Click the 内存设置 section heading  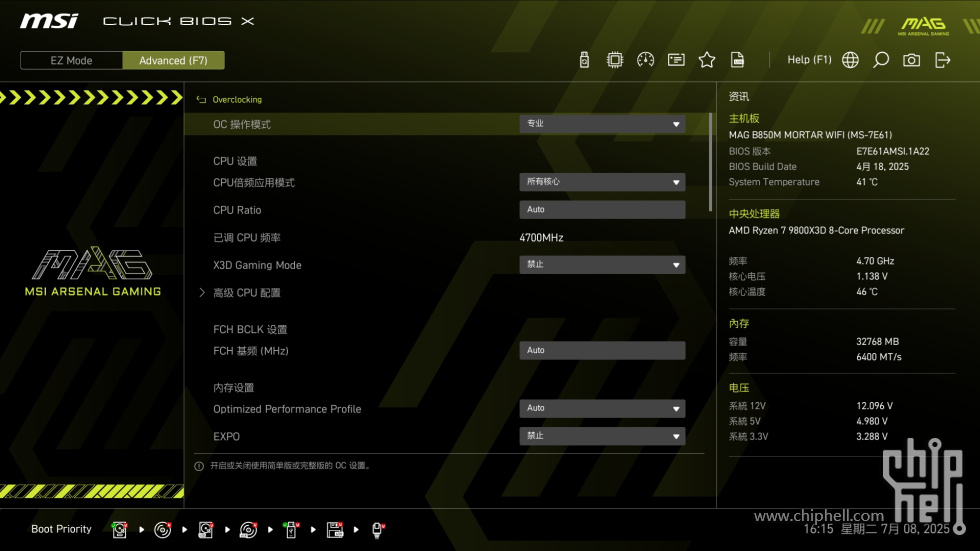click(x=233, y=388)
